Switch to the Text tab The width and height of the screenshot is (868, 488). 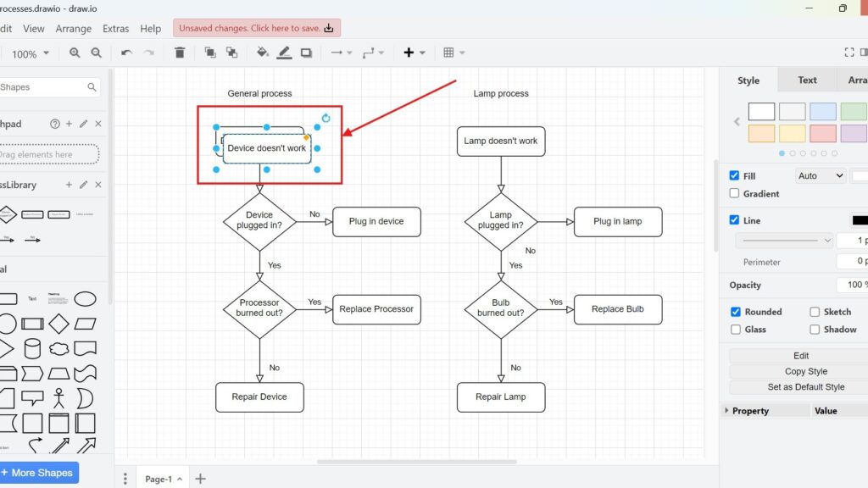(x=806, y=80)
